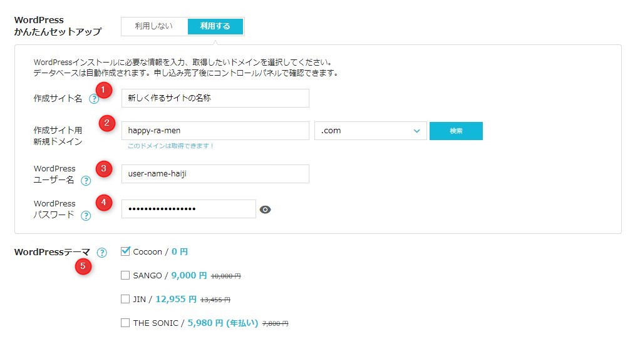Image resolution: width=630 pixels, height=364 pixels.
Task: Click the 'WordPress ユーザー名' label text
Action: point(54,174)
